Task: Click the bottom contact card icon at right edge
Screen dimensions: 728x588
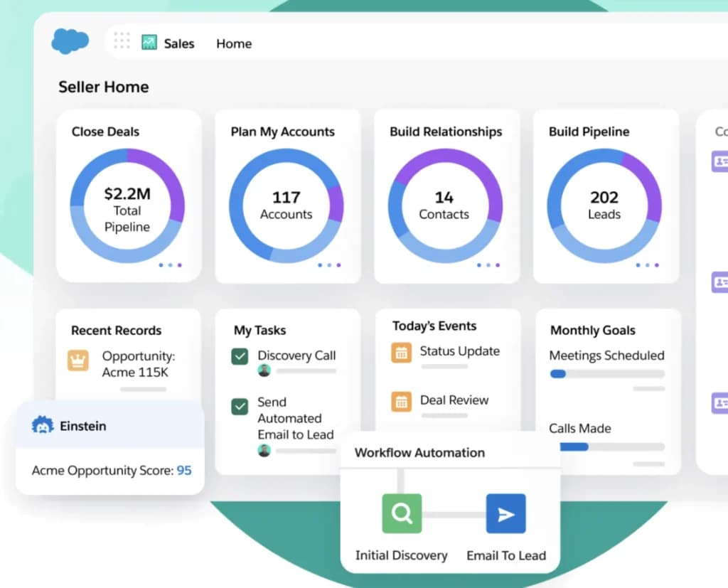Action: click(x=720, y=402)
